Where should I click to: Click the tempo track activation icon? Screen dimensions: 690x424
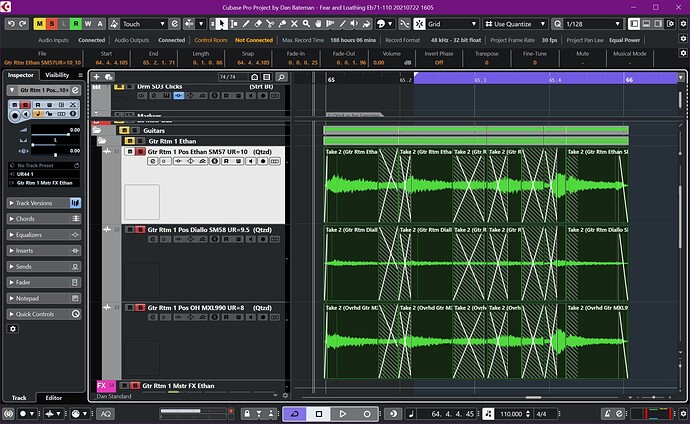click(x=488, y=414)
